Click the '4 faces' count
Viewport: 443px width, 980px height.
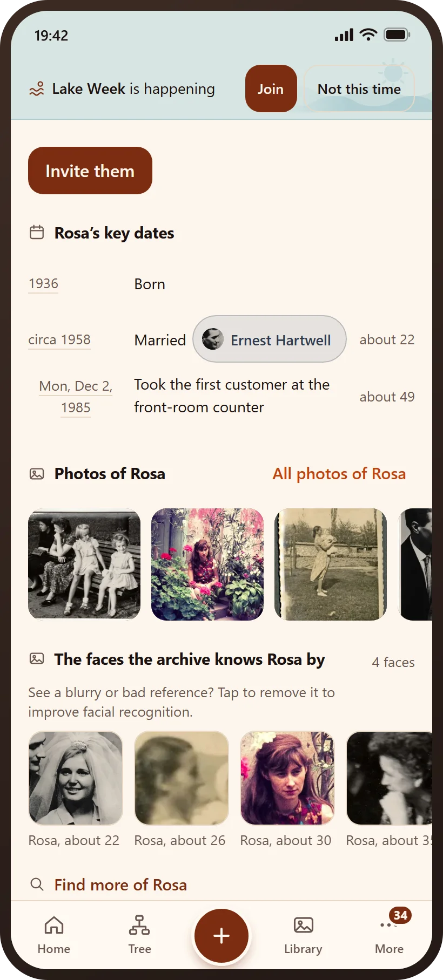pyautogui.click(x=393, y=663)
